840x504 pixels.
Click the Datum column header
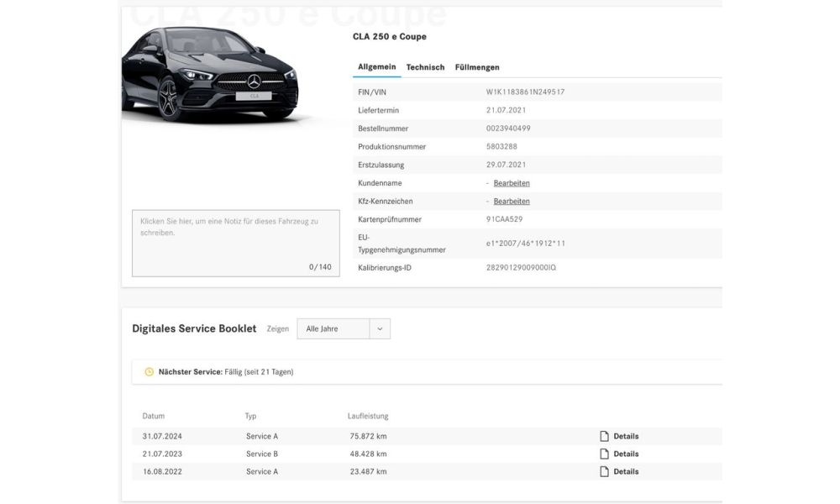tap(153, 416)
